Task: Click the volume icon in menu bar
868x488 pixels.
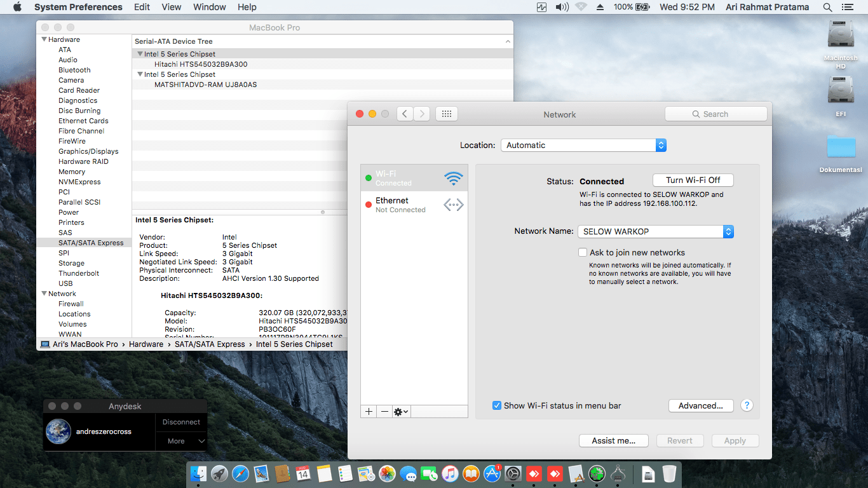Action: tap(562, 7)
